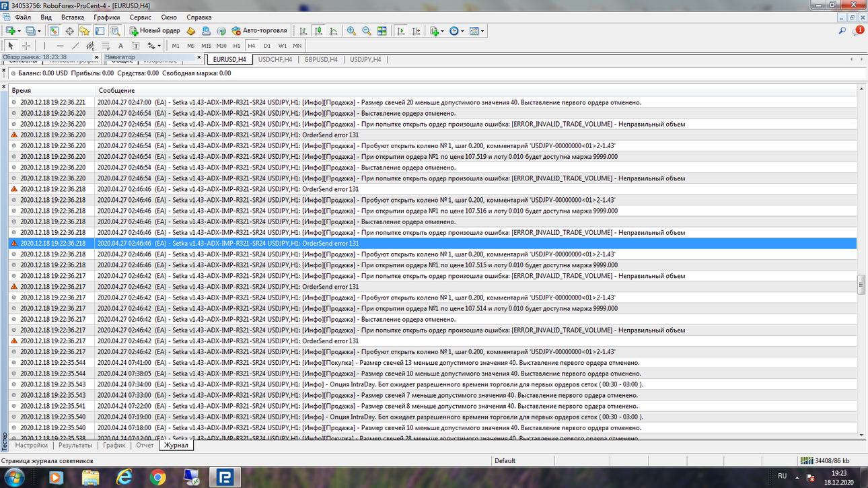Select the text 'A' tool
Screen dimensions: 868x488
(120, 46)
